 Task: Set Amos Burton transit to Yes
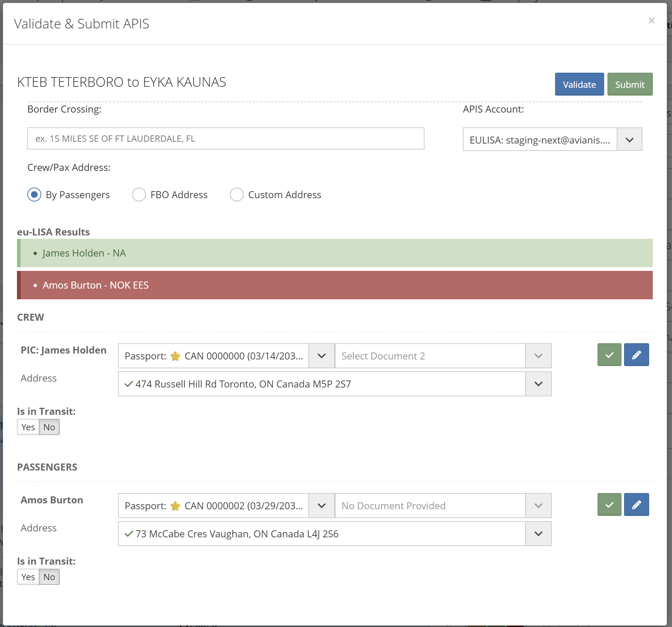pos(28,577)
